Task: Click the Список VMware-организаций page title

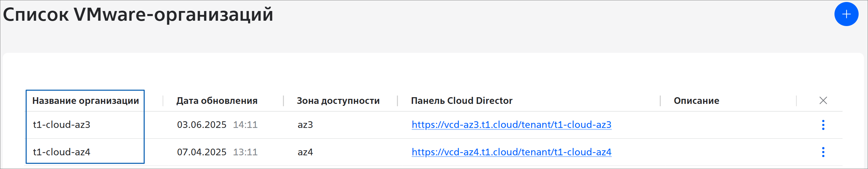Action: [x=138, y=14]
